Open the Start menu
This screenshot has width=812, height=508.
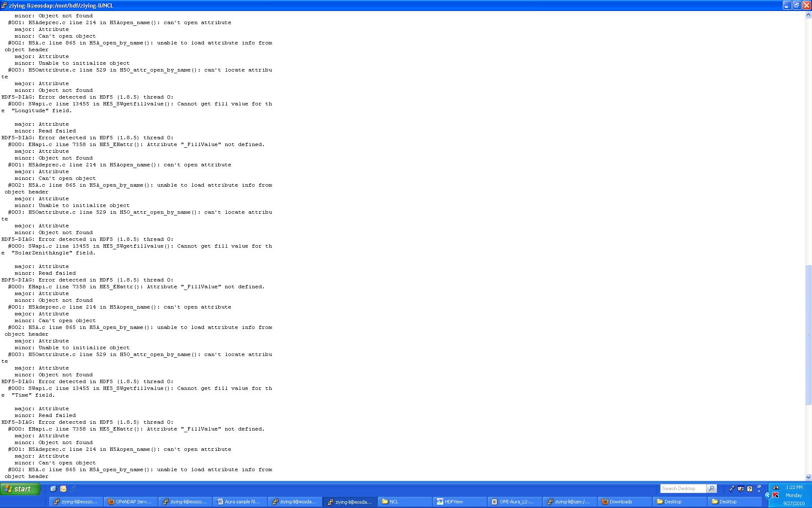pos(21,489)
